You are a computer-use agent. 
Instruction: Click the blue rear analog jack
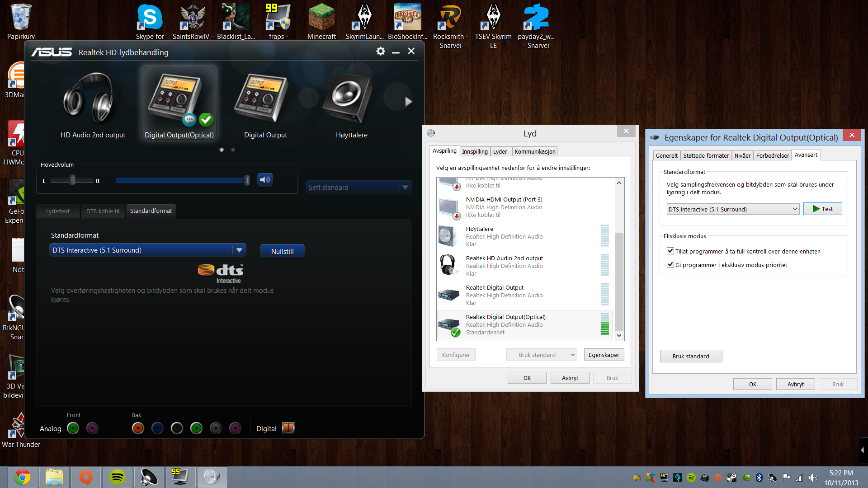point(157,428)
